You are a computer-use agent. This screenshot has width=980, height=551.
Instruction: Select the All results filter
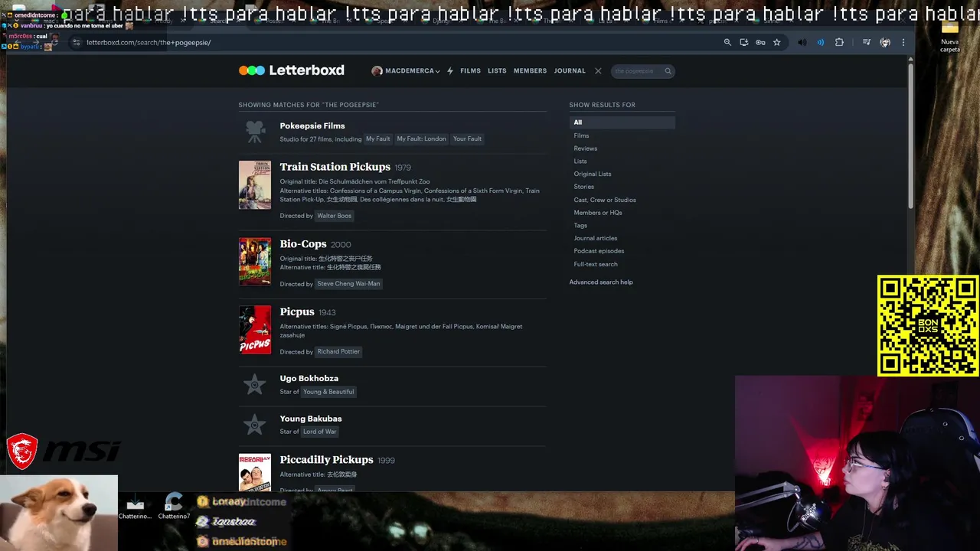pos(622,122)
